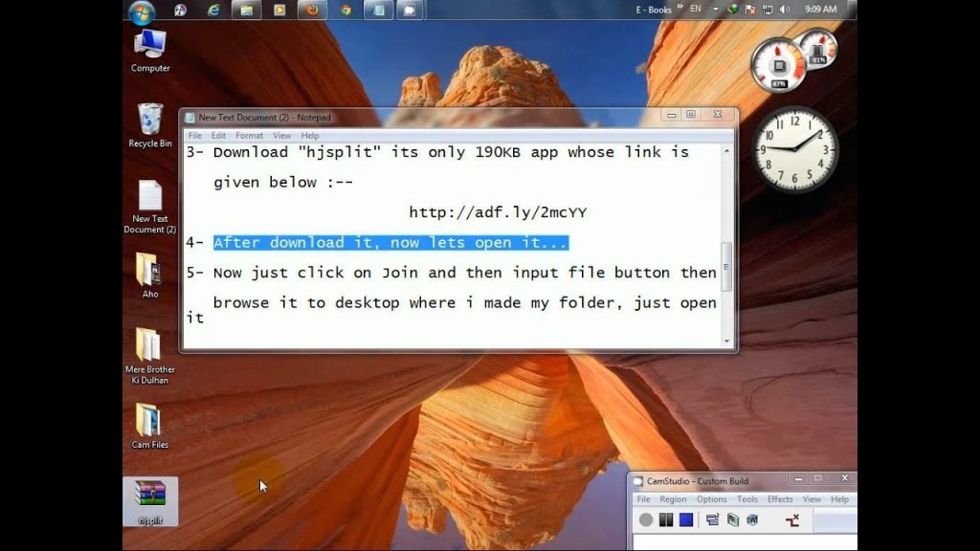Open Firefox from the taskbar
The image size is (980, 551).
[310, 10]
